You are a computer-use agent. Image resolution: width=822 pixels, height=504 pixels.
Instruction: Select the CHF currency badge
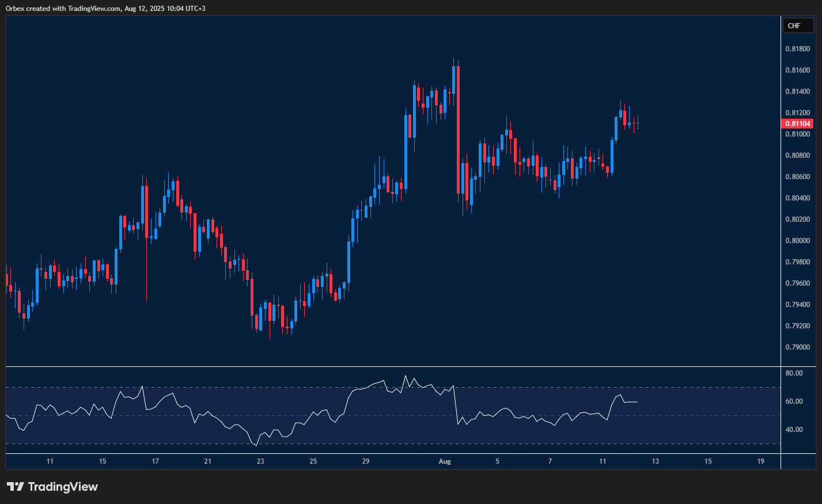pos(797,25)
